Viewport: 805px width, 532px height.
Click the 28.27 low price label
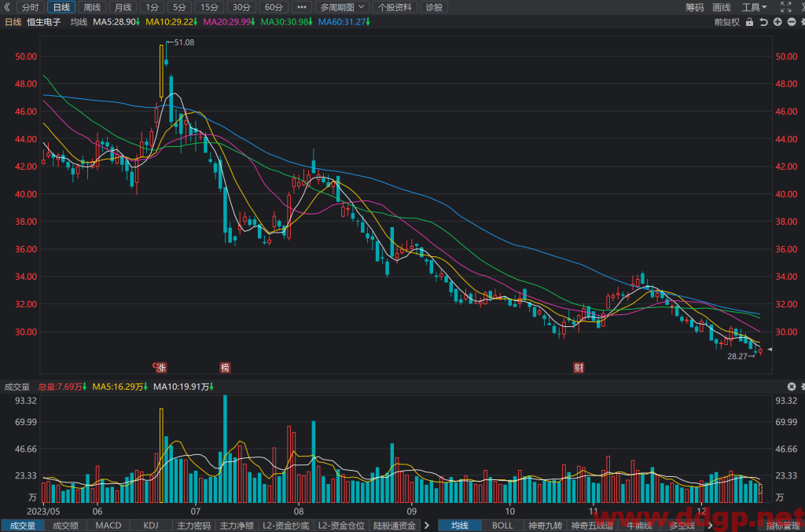pos(737,356)
